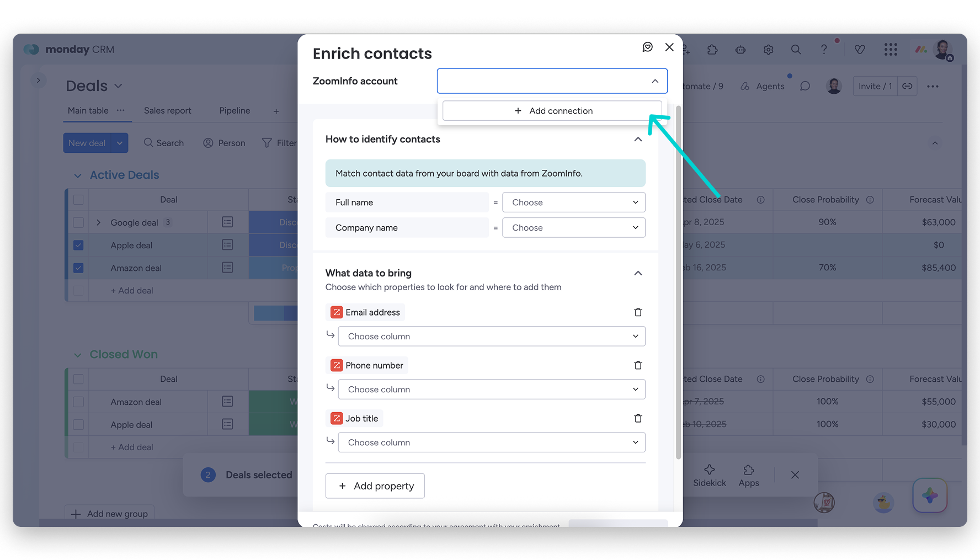The height and width of the screenshot is (560, 980).
Task: Open the user profile avatar in top bar
Action: [x=943, y=50]
